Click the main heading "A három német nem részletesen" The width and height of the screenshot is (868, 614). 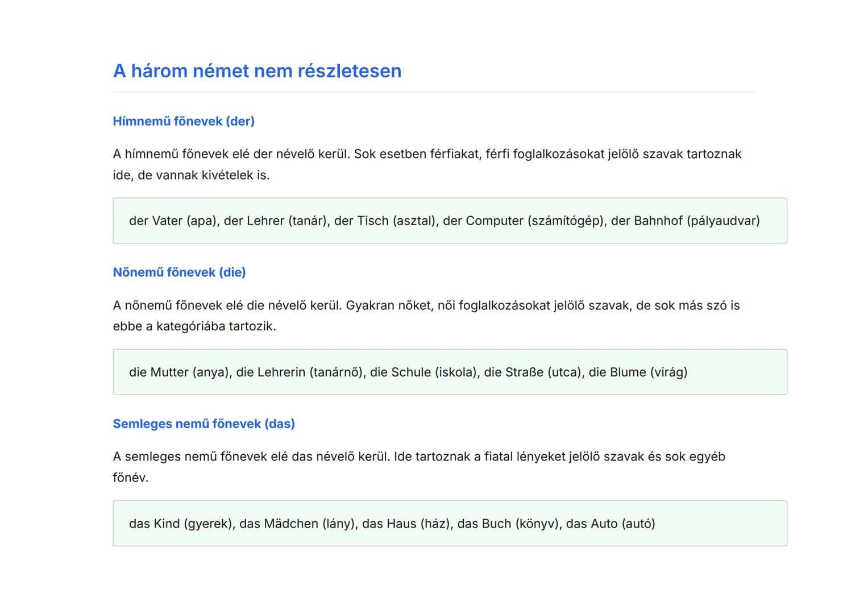coord(257,71)
